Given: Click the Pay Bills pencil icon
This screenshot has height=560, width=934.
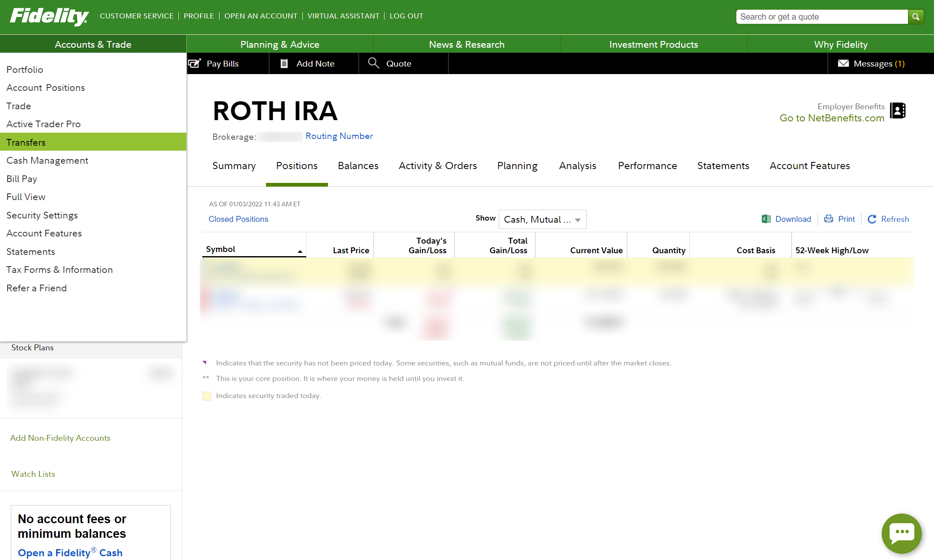Looking at the screenshot, I should coord(194,63).
